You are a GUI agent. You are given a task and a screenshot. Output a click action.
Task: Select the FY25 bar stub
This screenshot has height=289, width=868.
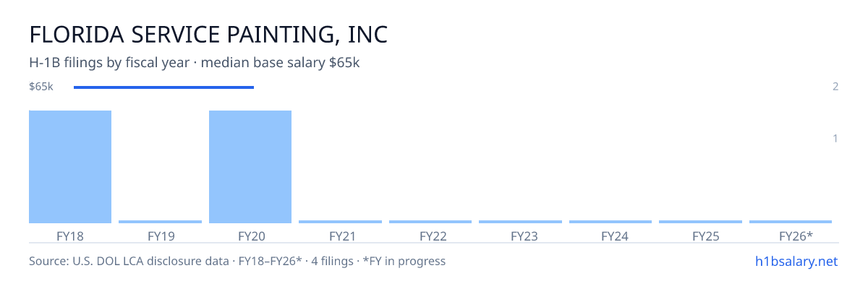pos(700,222)
